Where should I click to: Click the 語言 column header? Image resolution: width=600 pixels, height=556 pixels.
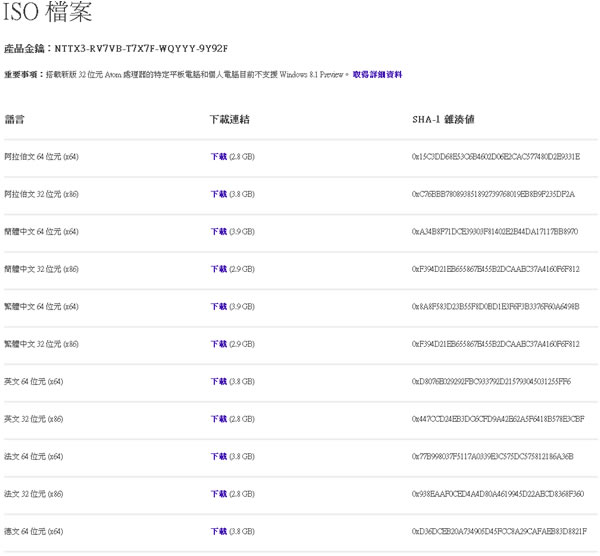pos(15,120)
